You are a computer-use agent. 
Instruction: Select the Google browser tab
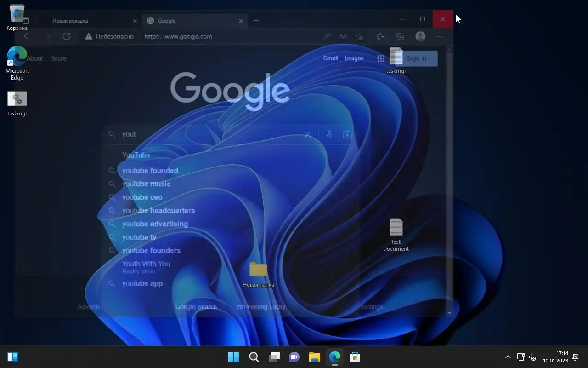tap(195, 21)
